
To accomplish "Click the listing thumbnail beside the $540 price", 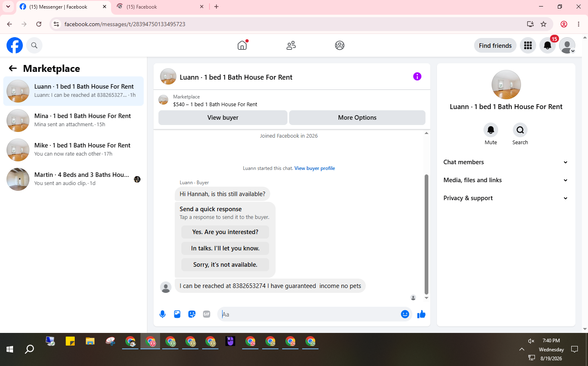I will pyautogui.click(x=163, y=100).
